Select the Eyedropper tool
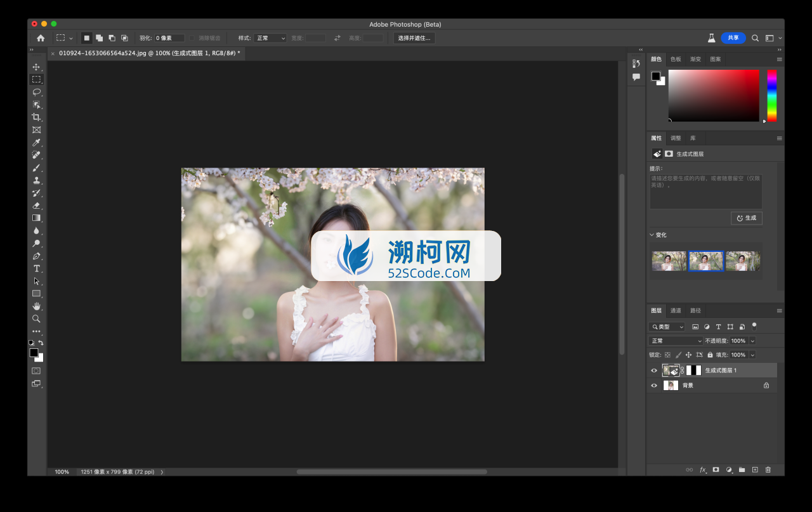 36,143
